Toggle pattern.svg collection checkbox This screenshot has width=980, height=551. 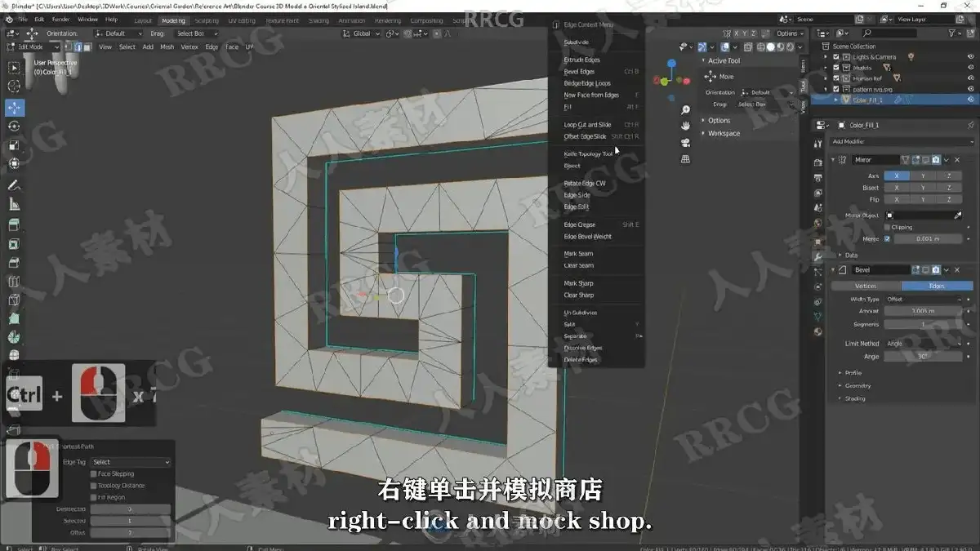[836, 89]
